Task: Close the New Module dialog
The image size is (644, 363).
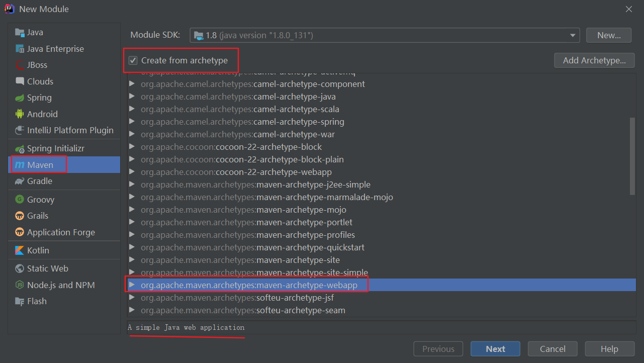Action: point(629,9)
